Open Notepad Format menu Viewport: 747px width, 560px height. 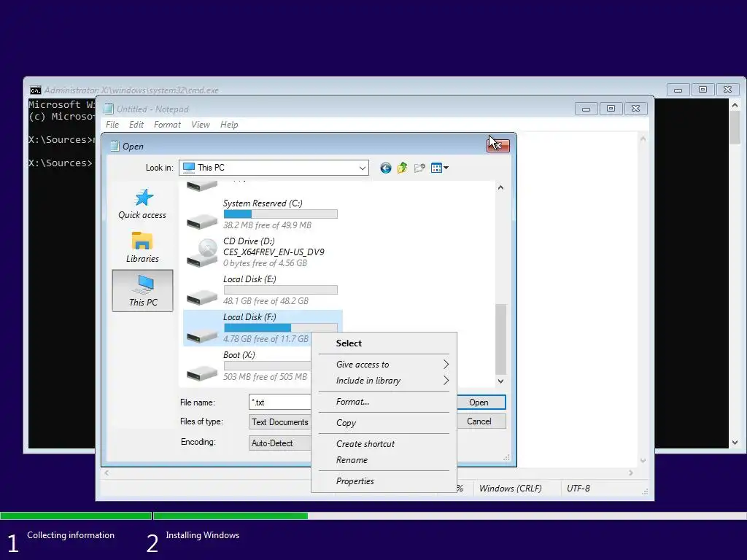(167, 125)
